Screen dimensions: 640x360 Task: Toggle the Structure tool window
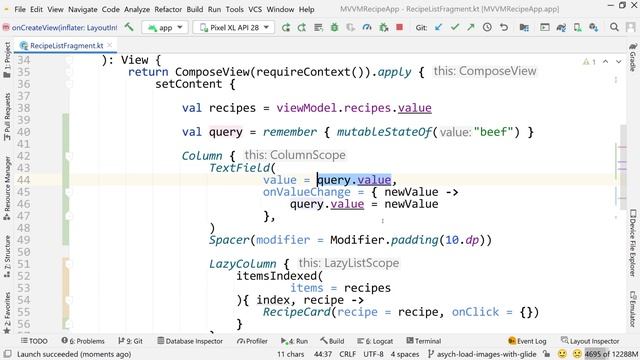click(7, 257)
